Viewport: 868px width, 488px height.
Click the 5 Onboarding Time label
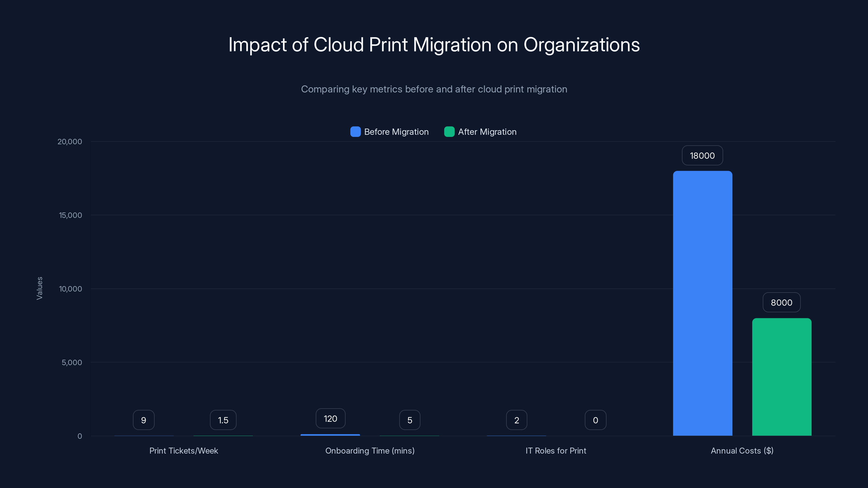tap(410, 420)
